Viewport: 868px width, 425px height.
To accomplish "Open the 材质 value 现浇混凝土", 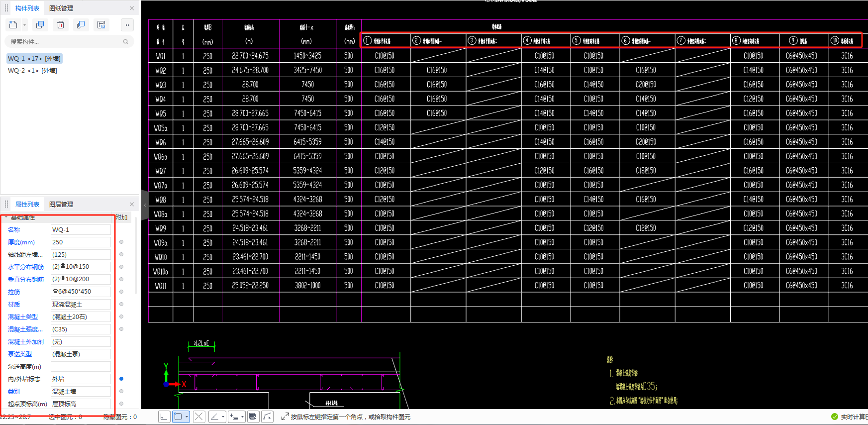I will (x=81, y=305).
